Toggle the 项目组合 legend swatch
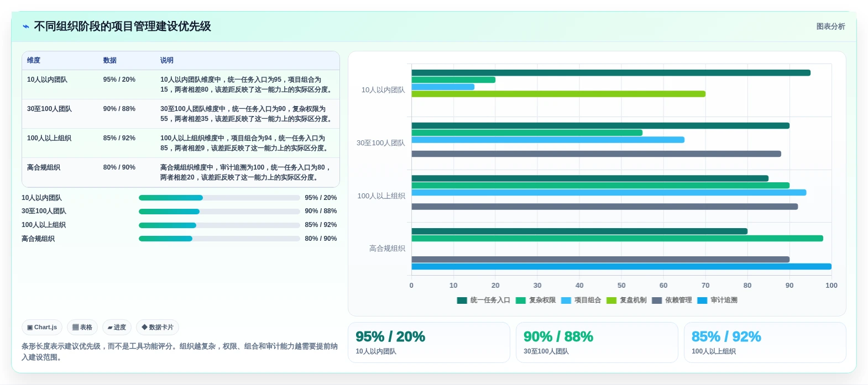868x385 pixels. pyautogui.click(x=566, y=300)
